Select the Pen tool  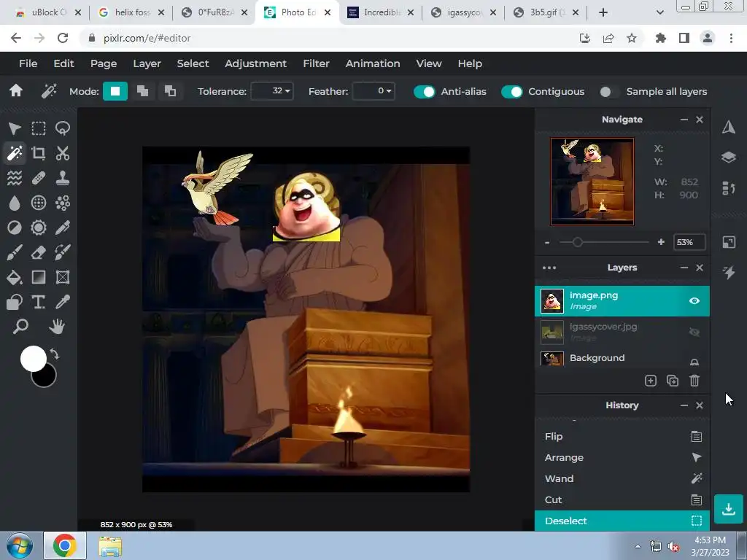63,227
